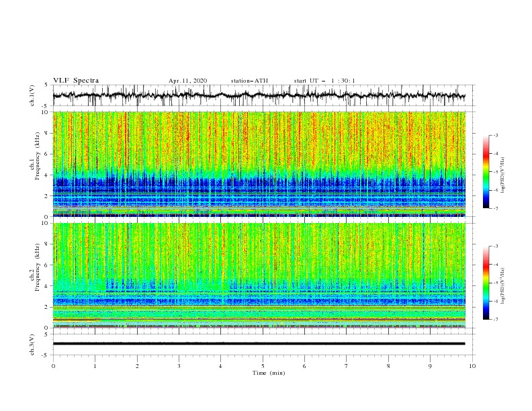Click the ch.2 "Frequency (kHz)" axis label

click(38, 267)
